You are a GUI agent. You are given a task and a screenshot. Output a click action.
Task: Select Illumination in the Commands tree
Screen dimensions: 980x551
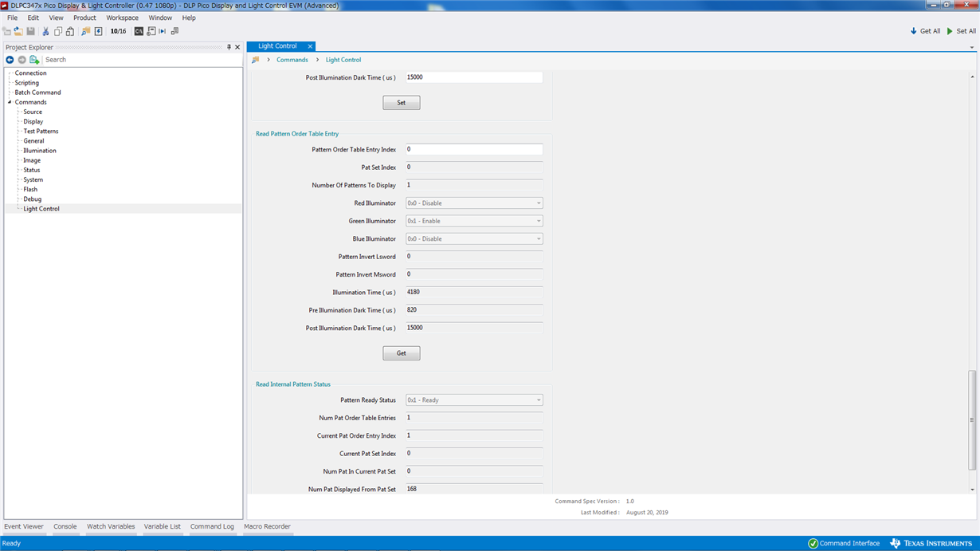(x=40, y=151)
